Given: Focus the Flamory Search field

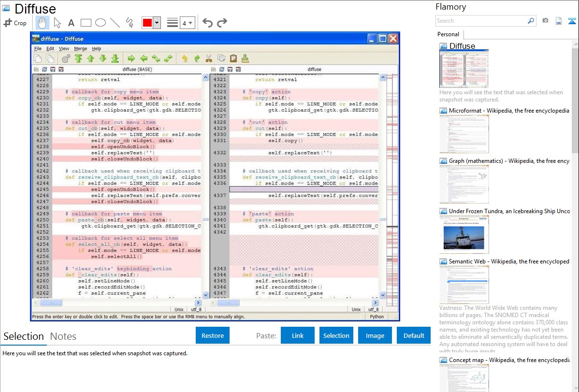Looking at the screenshot, I should coord(481,21).
